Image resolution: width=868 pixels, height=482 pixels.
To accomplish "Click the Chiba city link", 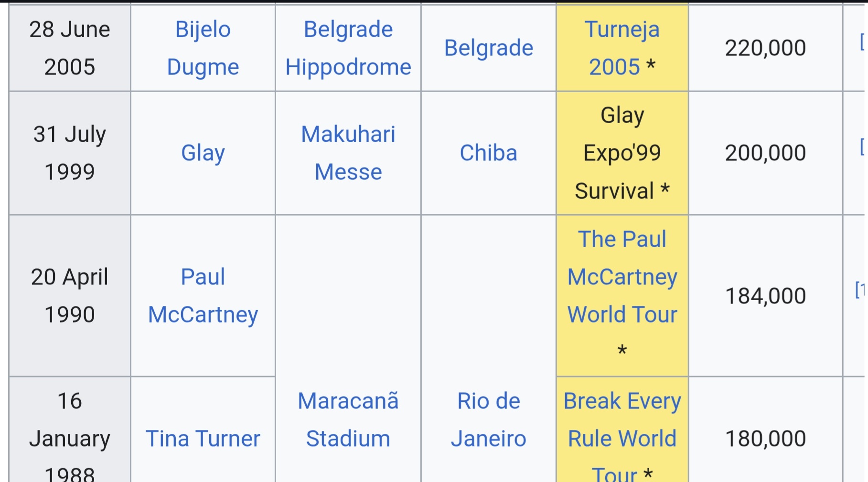I will 489,153.
